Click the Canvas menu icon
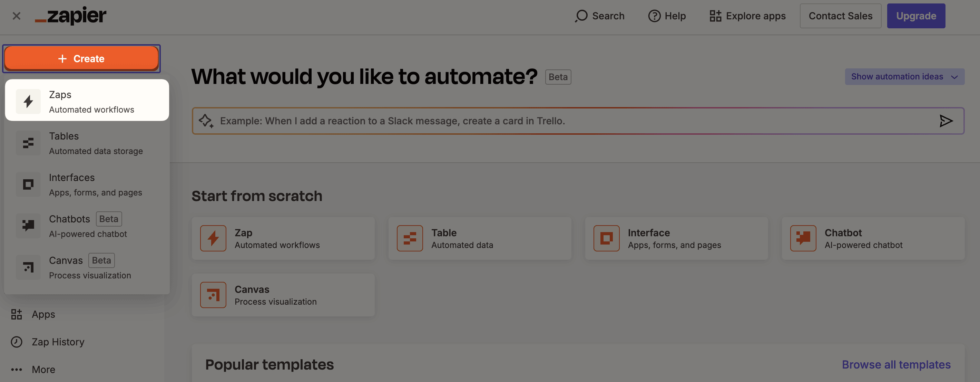 pos(28,267)
